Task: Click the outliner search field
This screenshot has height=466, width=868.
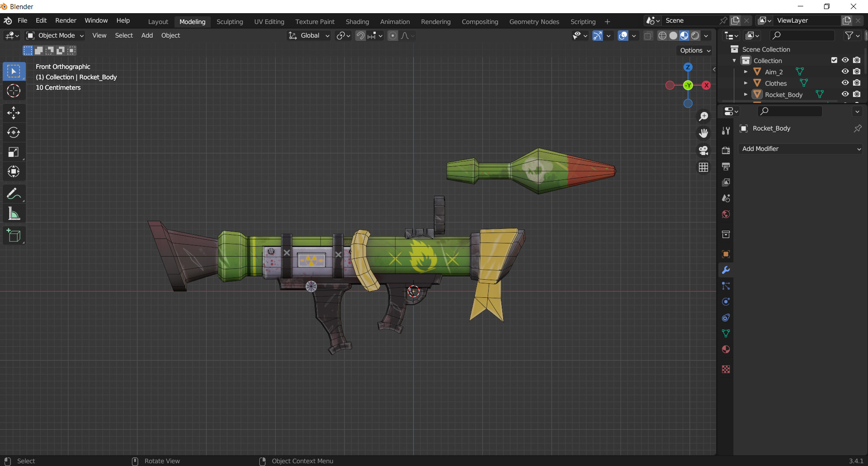Action: pyautogui.click(x=801, y=35)
